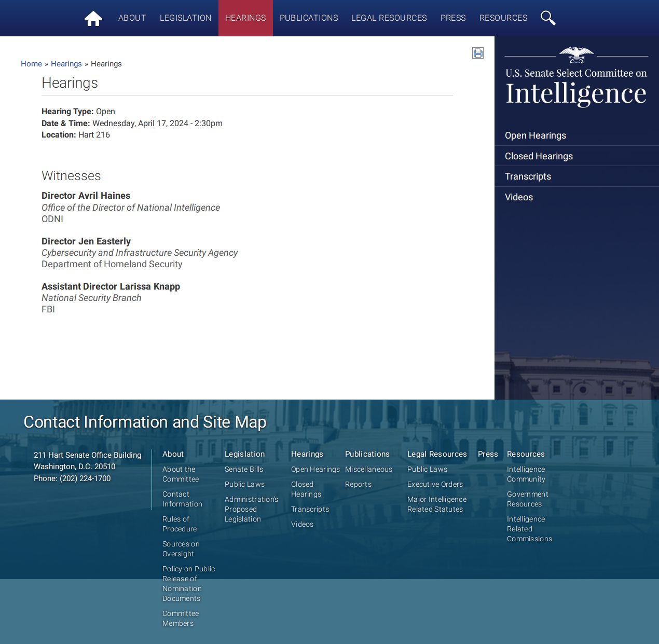Open the Committee Members footer link

point(181,619)
